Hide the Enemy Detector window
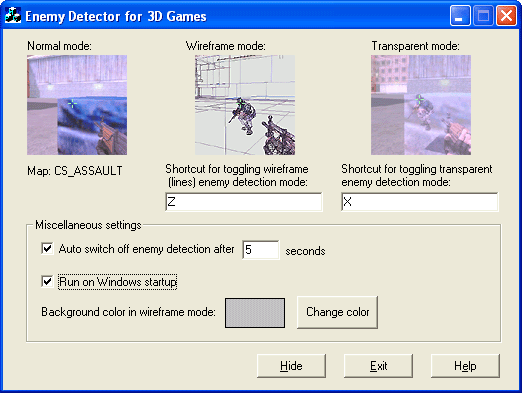Screen dimensions: 522x393 tap(291, 366)
